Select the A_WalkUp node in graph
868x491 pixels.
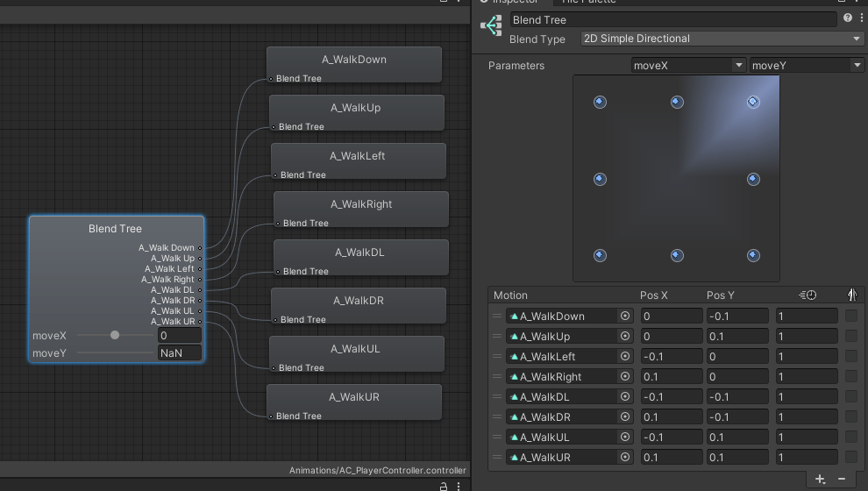coord(355,112)
